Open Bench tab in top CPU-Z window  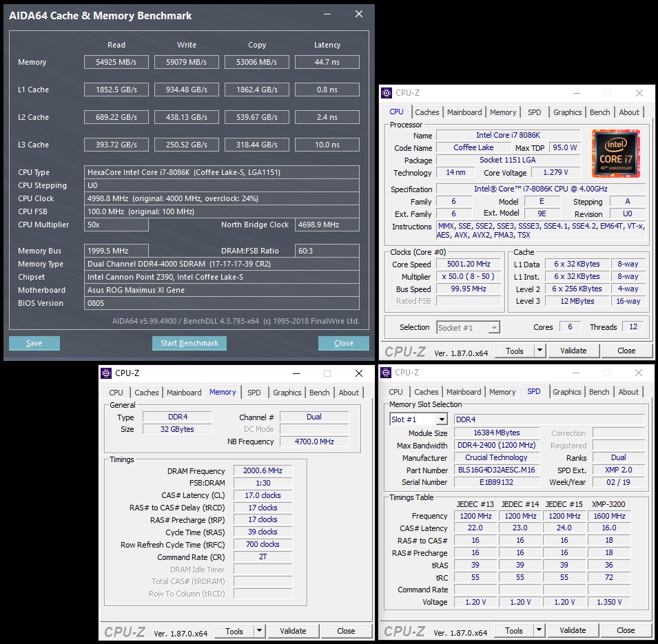click(599, 112)
